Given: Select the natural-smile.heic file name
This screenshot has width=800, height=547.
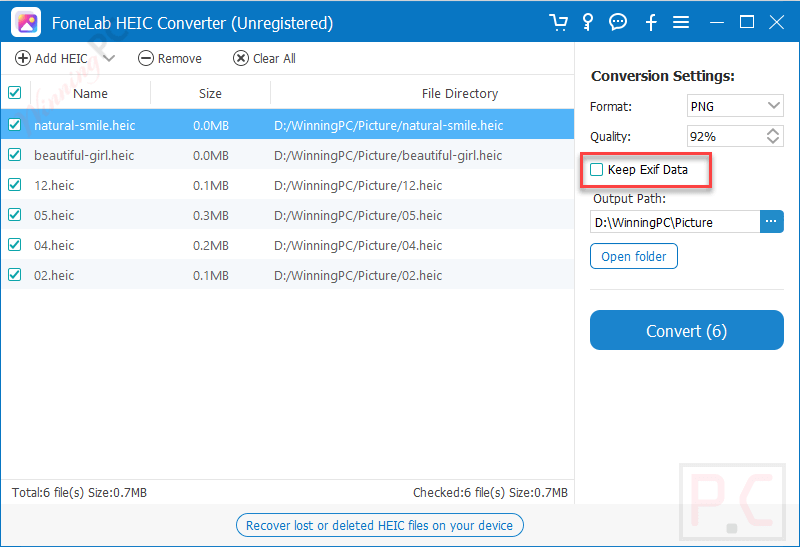Looking at the screenshot, I should pyautogui.click(x=85, y=126).
